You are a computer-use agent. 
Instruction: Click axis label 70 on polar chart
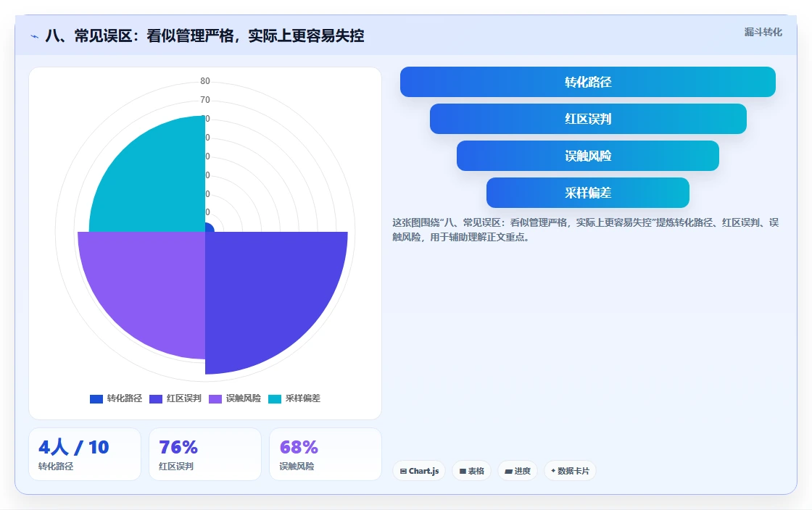205,100
